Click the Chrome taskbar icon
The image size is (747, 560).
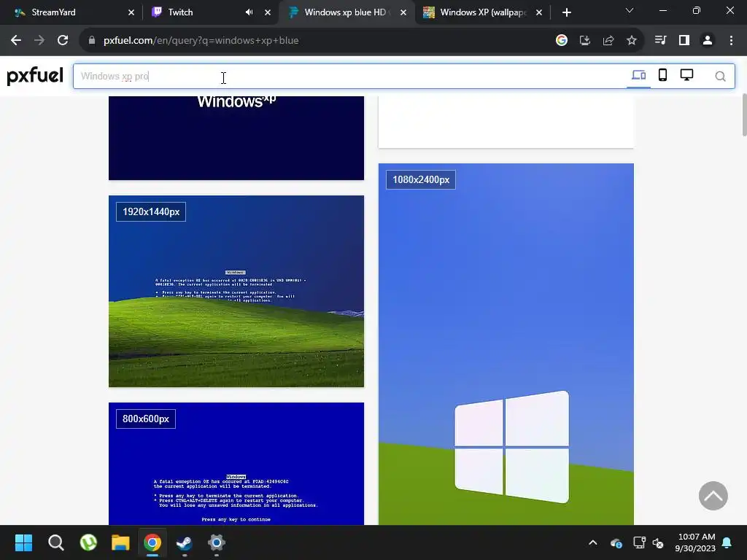click(152, 542)
